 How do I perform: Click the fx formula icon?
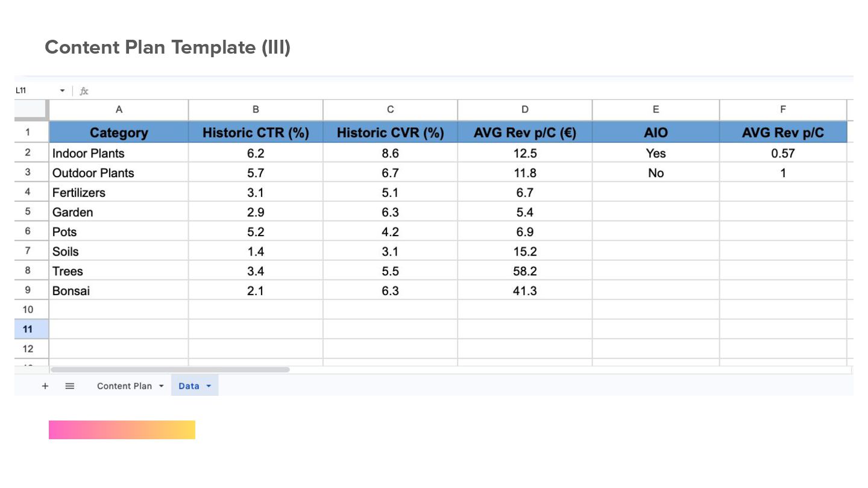(x=84, y=91)
